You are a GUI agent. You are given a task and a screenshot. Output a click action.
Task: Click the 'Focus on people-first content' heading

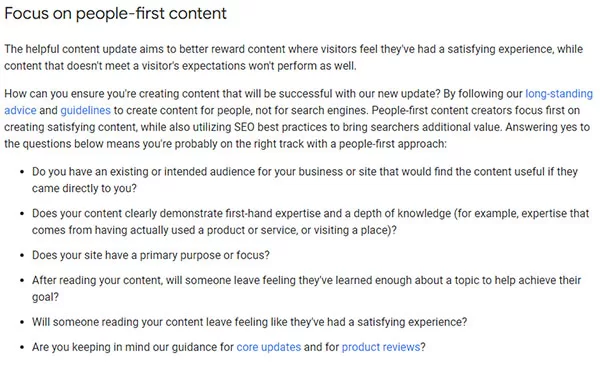coord(116,14)
